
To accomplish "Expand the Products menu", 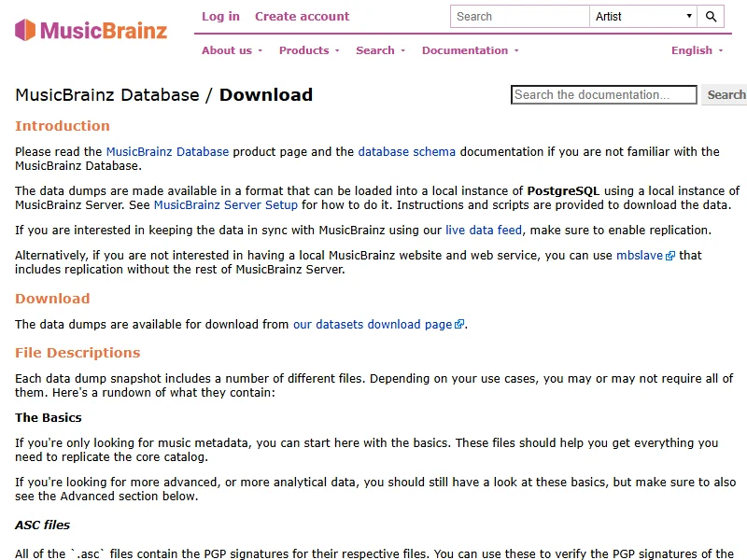I will [309, 50].
